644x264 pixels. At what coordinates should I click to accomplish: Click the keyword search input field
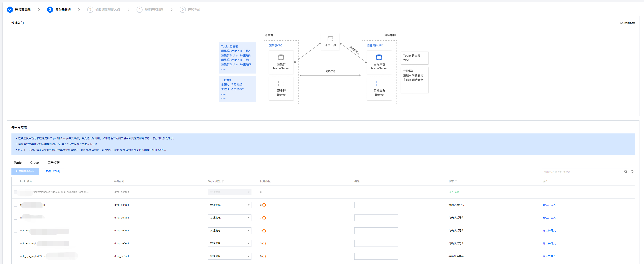(x=583, y=172)
